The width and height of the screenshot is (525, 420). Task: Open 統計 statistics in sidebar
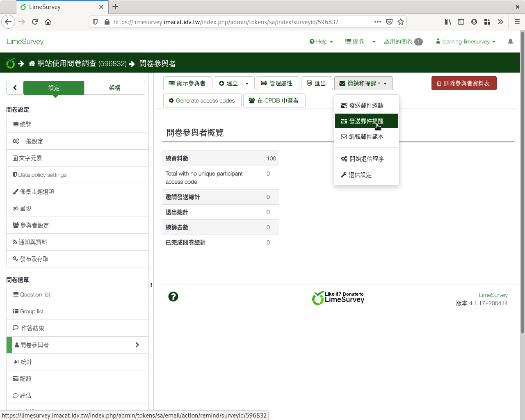point(78,362)
